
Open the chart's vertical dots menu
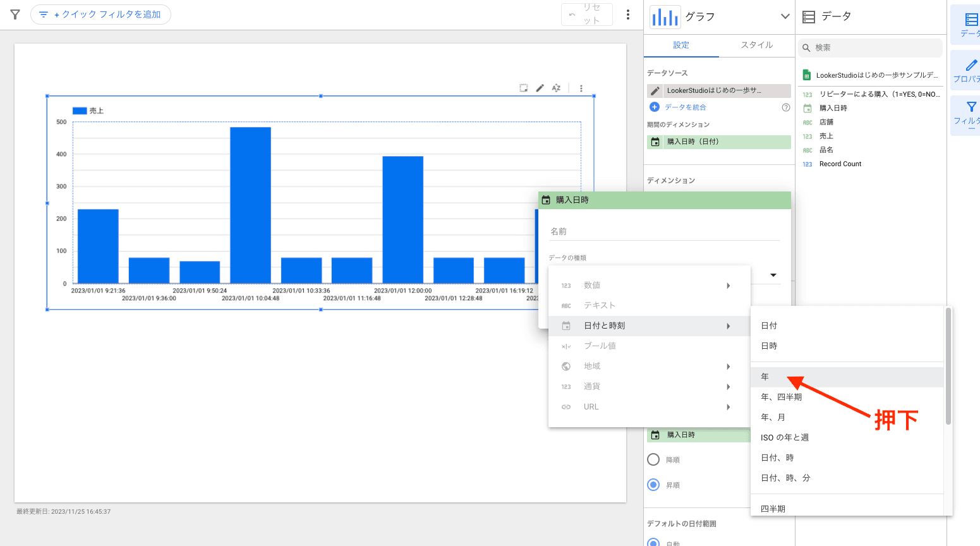[x=581, y=88]
